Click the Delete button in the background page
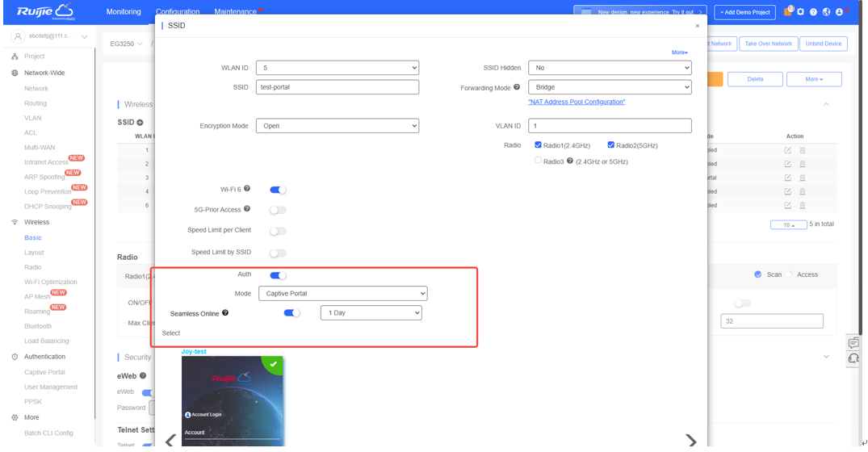868x452 pixels. pyautogui.click(x=755, y=79)
